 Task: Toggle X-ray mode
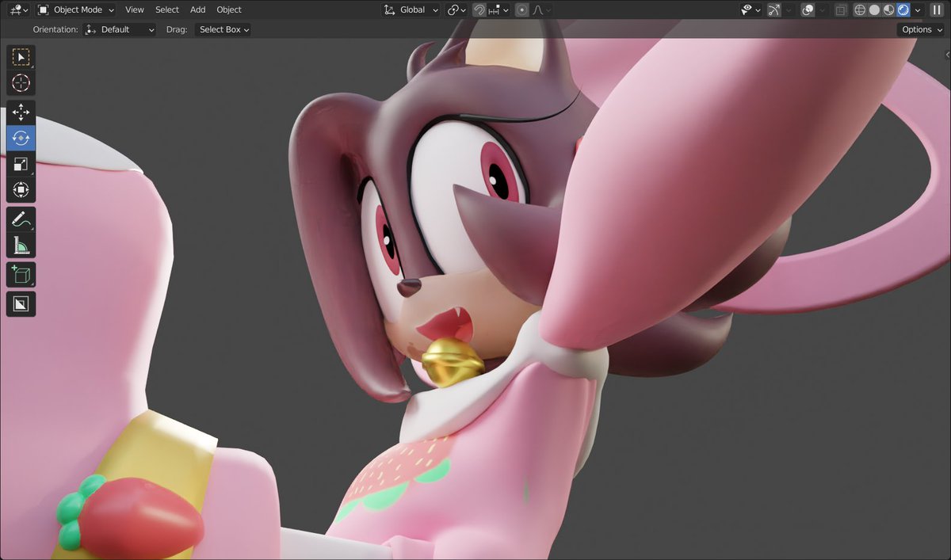tap(841, 10)
